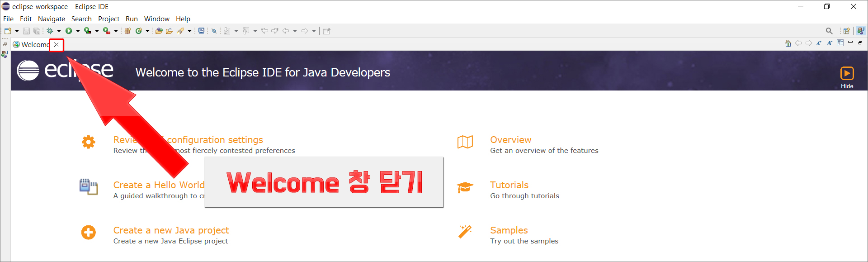
Task: Expand the Back history dropdown arrow
Action: coord(295,31)
